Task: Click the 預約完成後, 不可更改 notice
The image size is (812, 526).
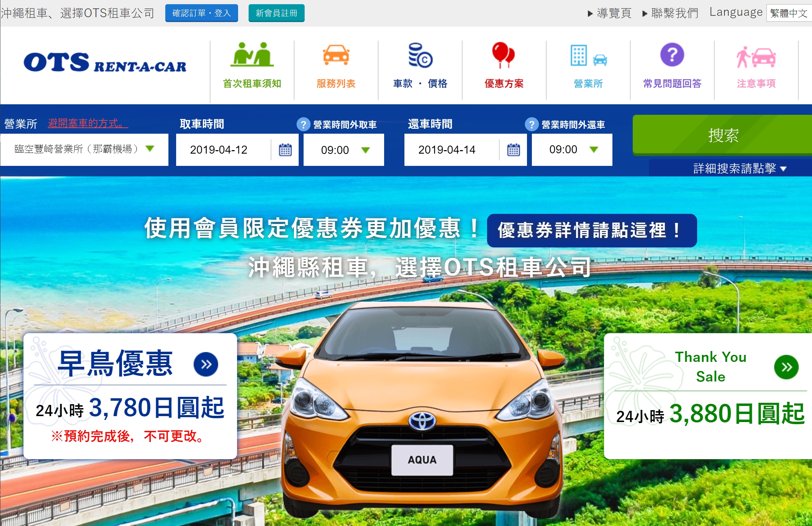Action: pyautogui.click(x=128, y=436)
